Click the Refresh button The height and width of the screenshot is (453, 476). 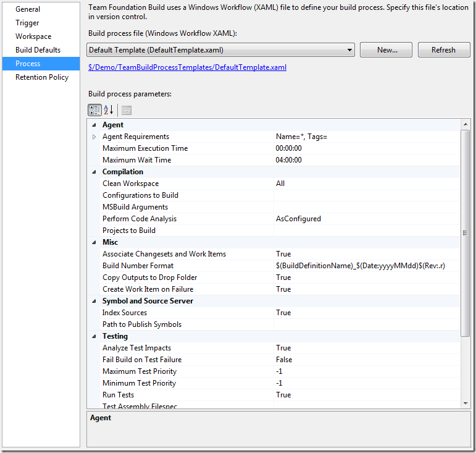[x=444, y=50]
